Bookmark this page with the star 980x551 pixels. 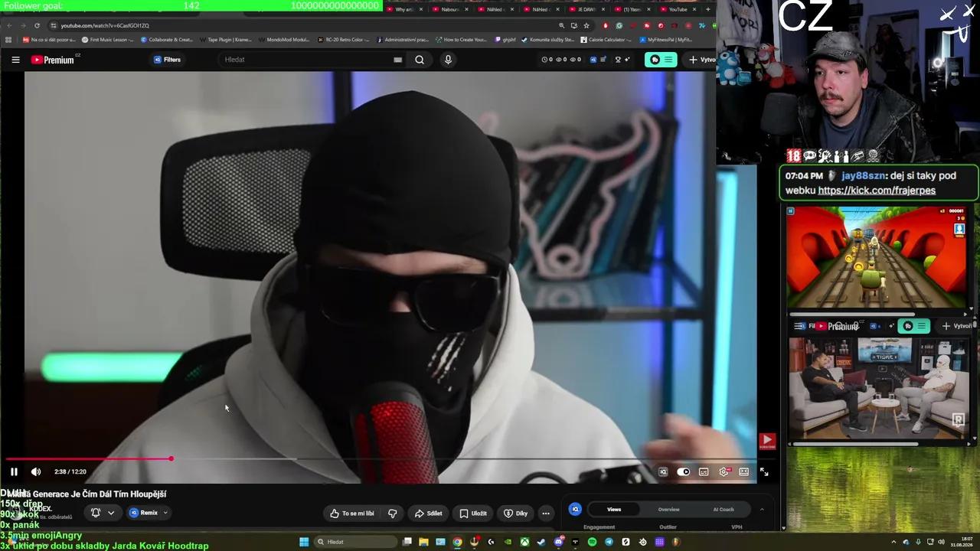tap(586, 25)
